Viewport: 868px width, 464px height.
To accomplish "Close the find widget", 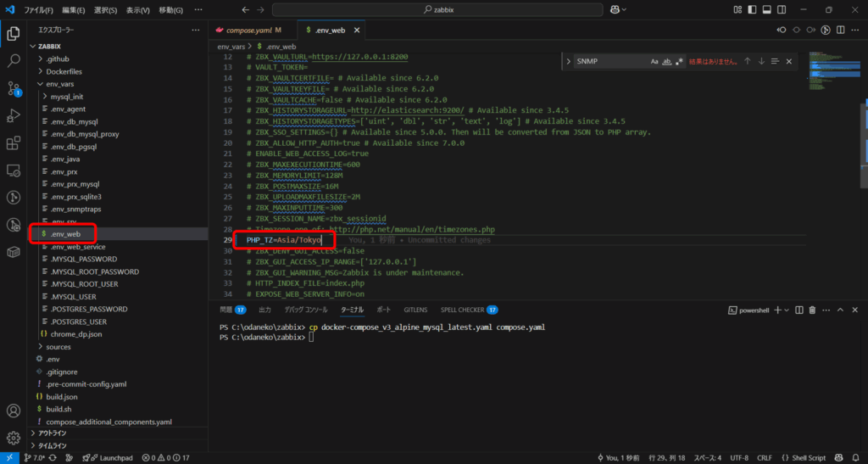I will coord(789,61).
